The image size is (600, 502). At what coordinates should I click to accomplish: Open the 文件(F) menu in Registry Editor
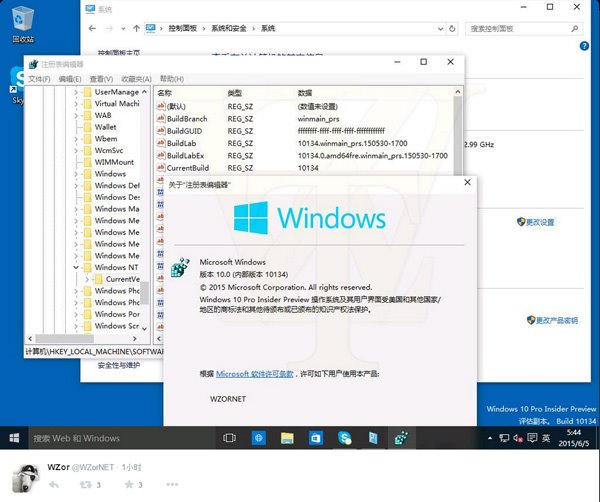(39, 79)
